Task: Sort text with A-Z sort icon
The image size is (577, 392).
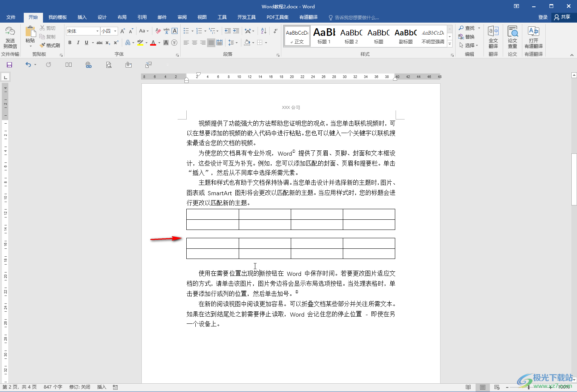Action: 264,31
